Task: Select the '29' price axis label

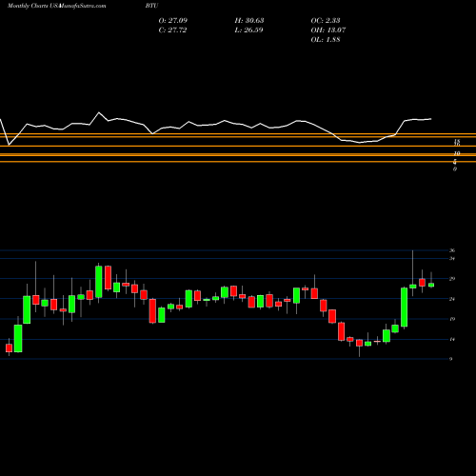Action: pos(452,279)
